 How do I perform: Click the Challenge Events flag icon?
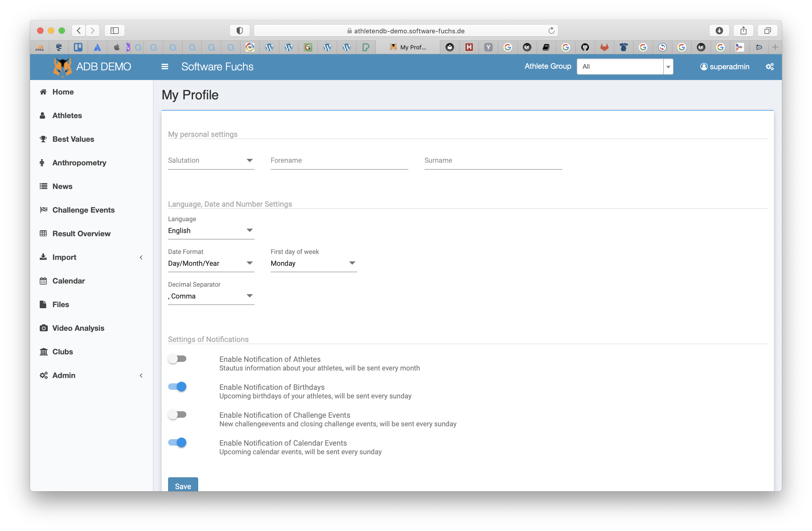(43, 210)
